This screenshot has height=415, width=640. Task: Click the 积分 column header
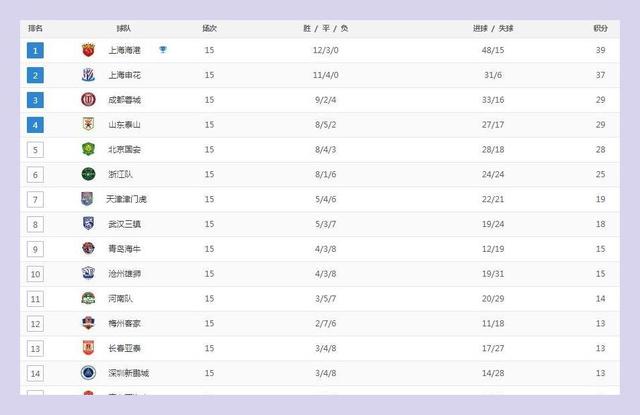point(600,28)
